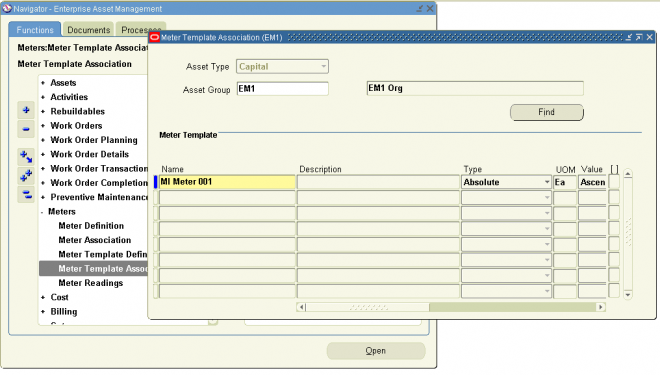660x375 pixels.
Task: Click the collapse all icon in Navigator
Action: click(x=26, y=194)
